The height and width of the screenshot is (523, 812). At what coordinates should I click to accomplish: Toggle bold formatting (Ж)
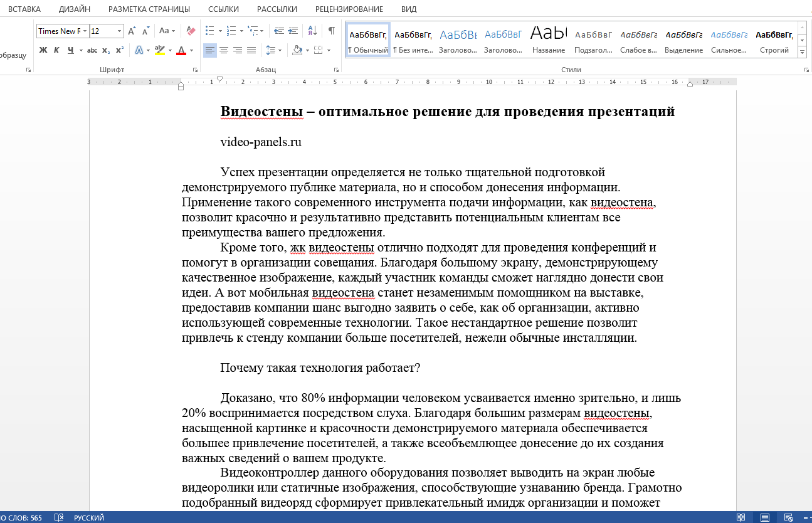coord(43,50)
